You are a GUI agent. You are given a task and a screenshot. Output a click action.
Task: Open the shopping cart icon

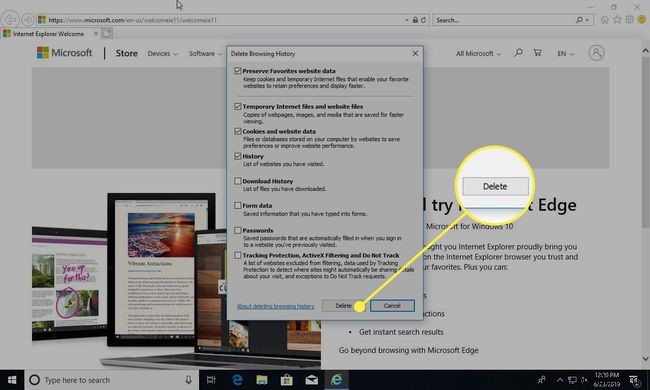click(538, 53)
